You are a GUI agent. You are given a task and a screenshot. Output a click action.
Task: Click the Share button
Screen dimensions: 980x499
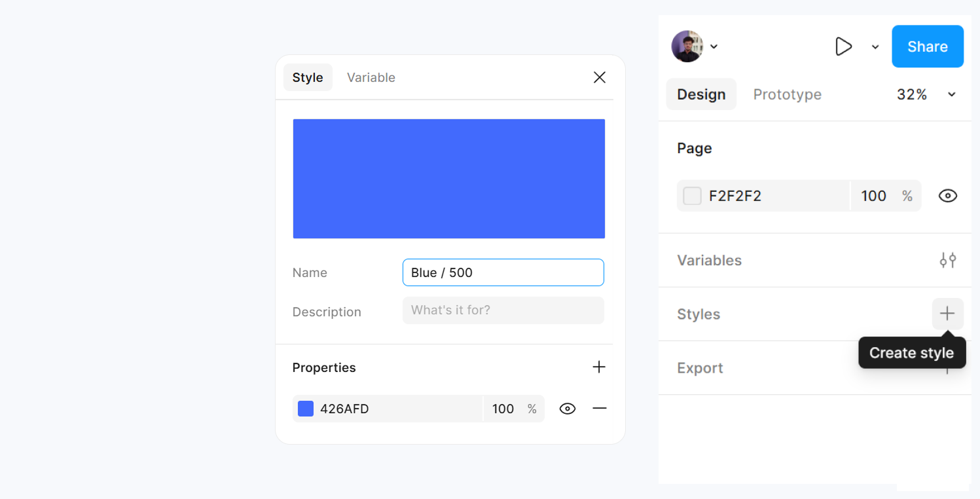[928, 46]
